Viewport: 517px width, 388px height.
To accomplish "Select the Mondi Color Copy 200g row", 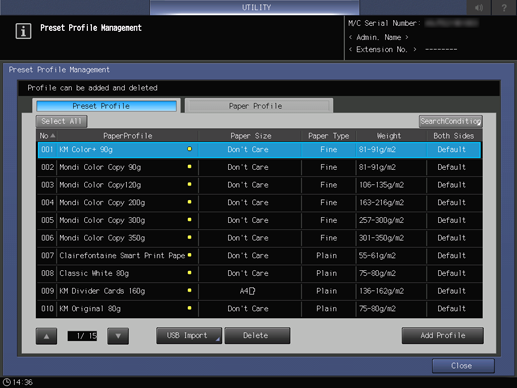I will point(259,203).
